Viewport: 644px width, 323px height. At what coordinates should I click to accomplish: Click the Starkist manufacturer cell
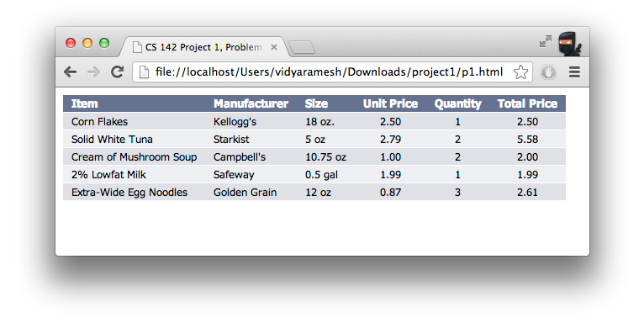231,140
